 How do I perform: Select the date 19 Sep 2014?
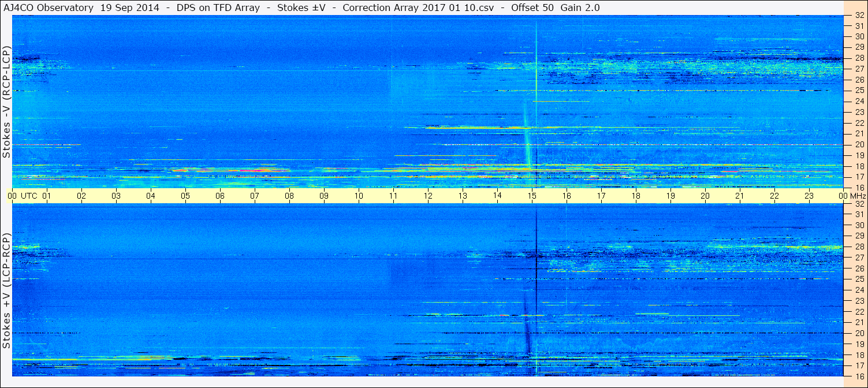point(131,8)
